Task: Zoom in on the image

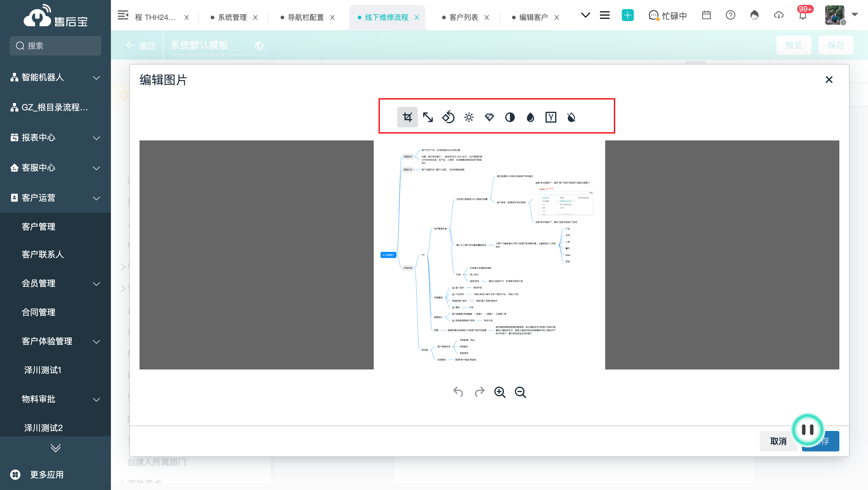Action: 500,392
